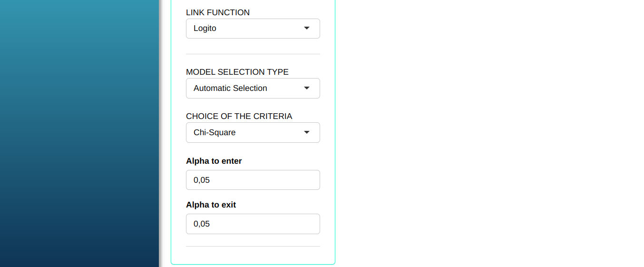Click the CHOICE OF THE CRITERIA label
This screenshot has height=267, width=644.
239,117
